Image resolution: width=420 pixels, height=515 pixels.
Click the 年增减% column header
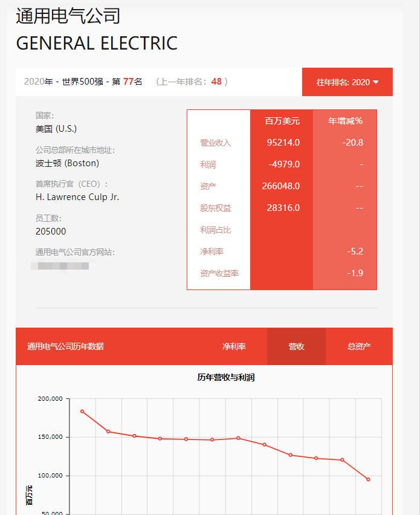(345, 121)
